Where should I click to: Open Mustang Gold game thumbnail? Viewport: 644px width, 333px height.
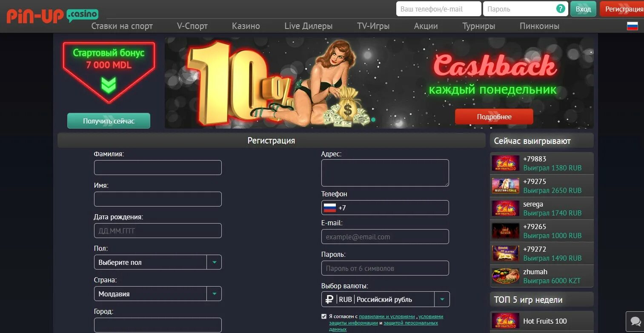(505, 186)
